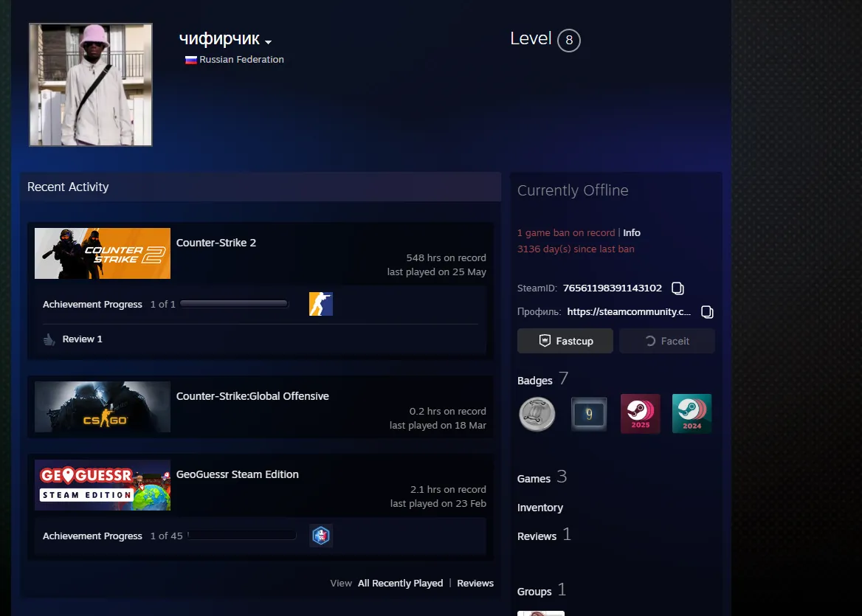The width and height of the screenshot is (862, 616).
Task: Open the Reviews sidebar link with count 1
Action: [537, 536]
